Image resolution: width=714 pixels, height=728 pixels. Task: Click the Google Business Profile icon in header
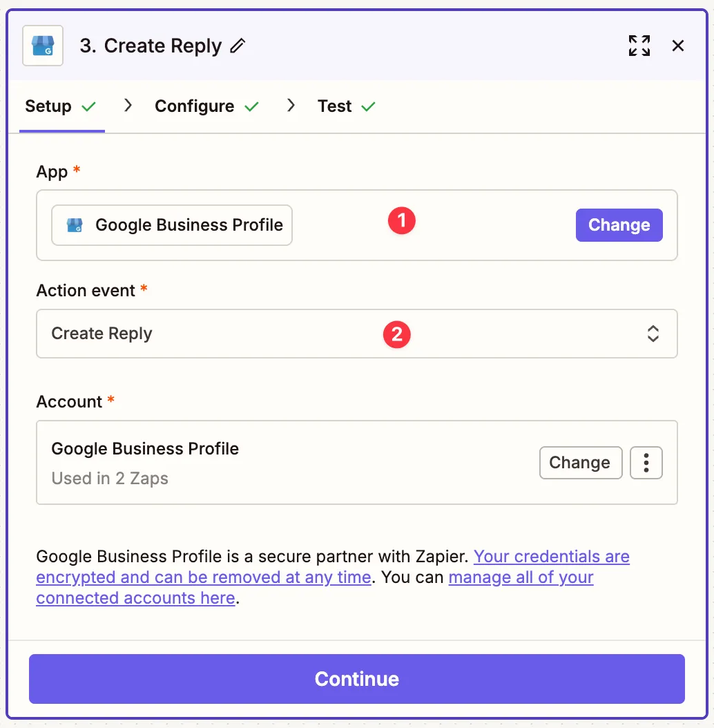43,46
